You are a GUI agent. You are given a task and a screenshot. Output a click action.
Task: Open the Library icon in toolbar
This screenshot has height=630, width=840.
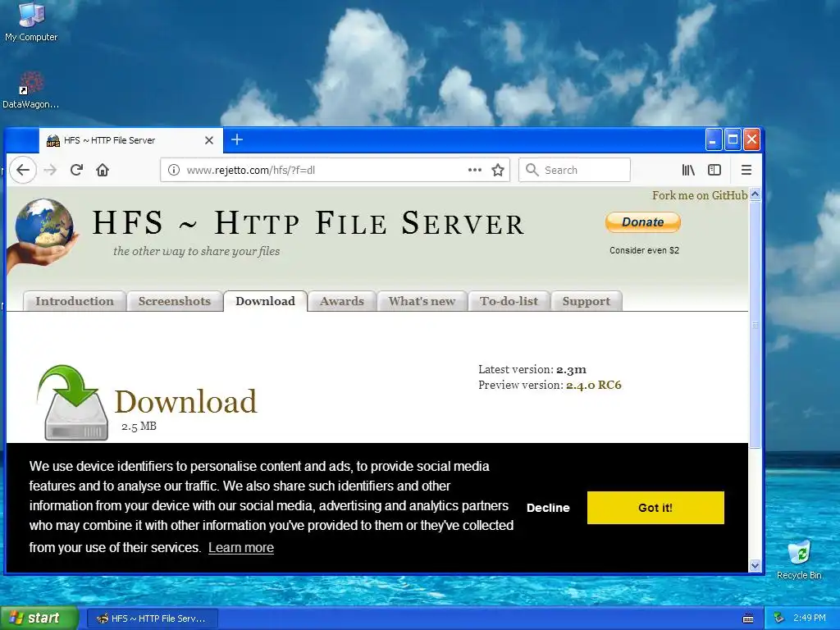tap(688, 171)
